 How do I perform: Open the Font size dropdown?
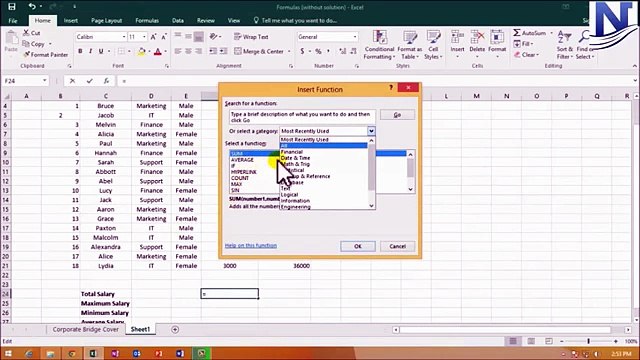coord(144,37)
